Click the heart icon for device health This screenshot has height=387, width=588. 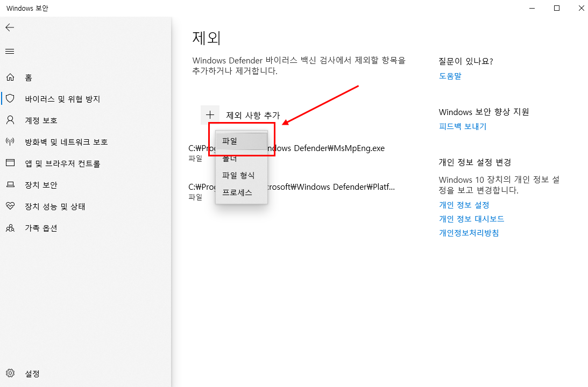[10, 206]
